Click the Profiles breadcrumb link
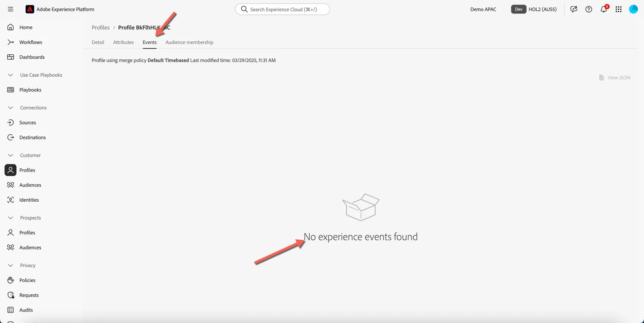 click(101, 28)
